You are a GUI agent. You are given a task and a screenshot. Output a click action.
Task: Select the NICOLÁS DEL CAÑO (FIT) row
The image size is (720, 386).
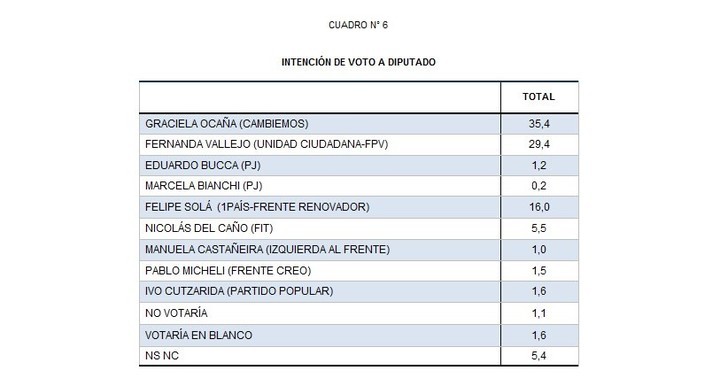coord(359,228)
